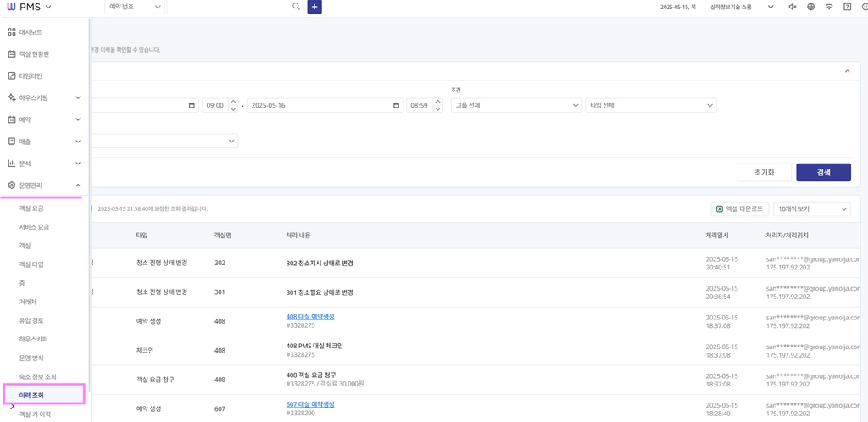This screenshot has width=868, height=422.
Task: Click the blue plus button in top bar
Action: click(x=314, y=7)
